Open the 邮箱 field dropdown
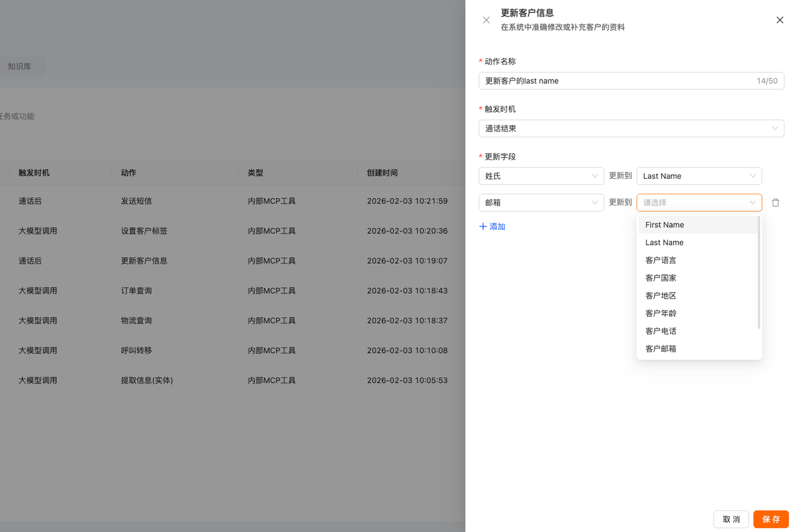The width and height of the screenshot is (795, 532). (x=541, y=202)
